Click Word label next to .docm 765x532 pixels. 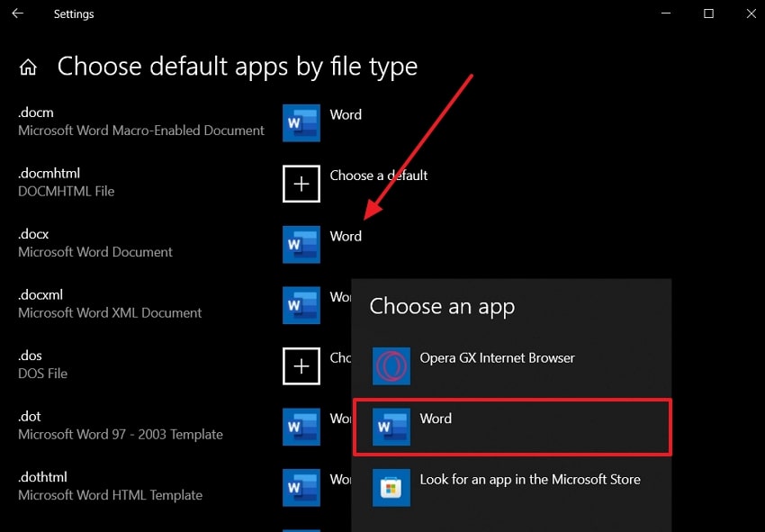click(346, 114)
